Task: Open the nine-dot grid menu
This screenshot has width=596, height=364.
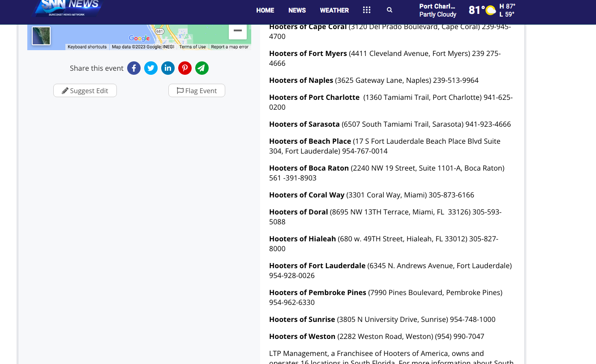Action: click(x=367, y=10)
